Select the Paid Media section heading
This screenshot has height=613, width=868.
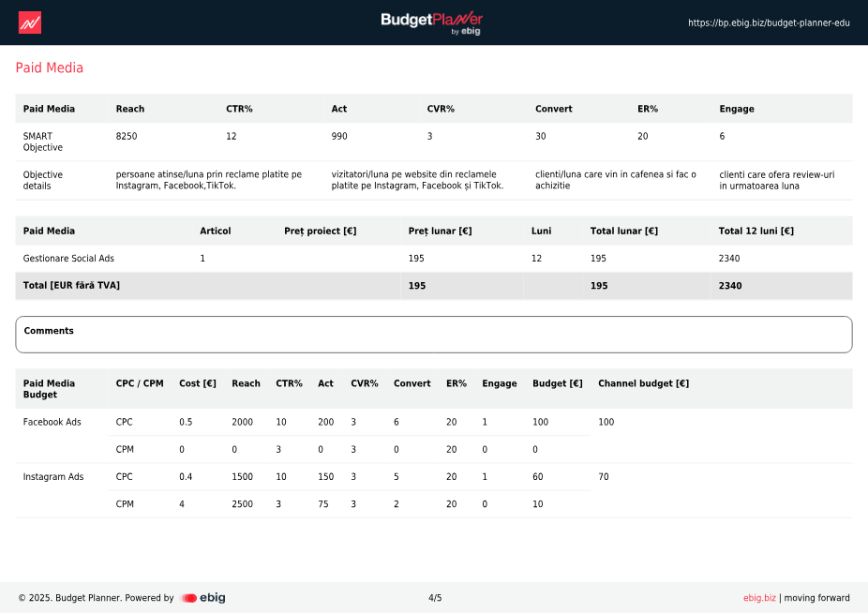(50, 67)
